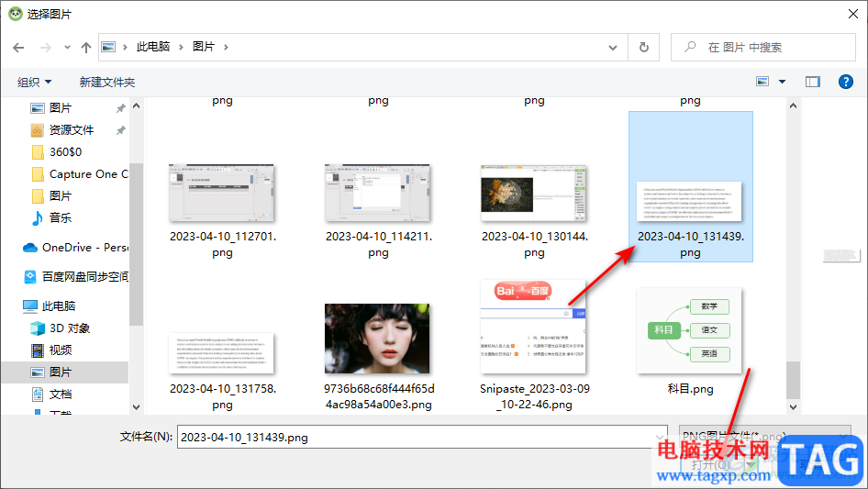The height and width of the screenshot is (489, 868).
Task: Open 资源文件 folder in sidebar
Action: (x=71, y=130)
